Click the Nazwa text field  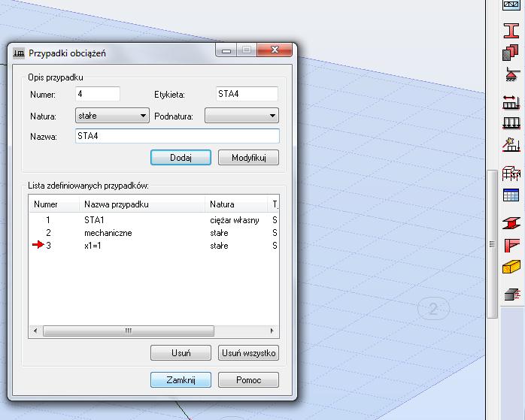pos(177,136)
